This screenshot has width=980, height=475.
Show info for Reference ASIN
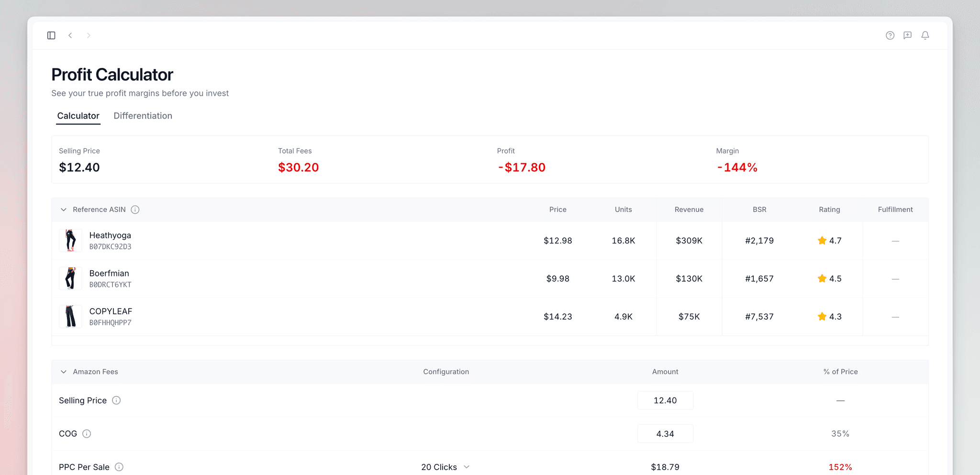pos(135,210)
